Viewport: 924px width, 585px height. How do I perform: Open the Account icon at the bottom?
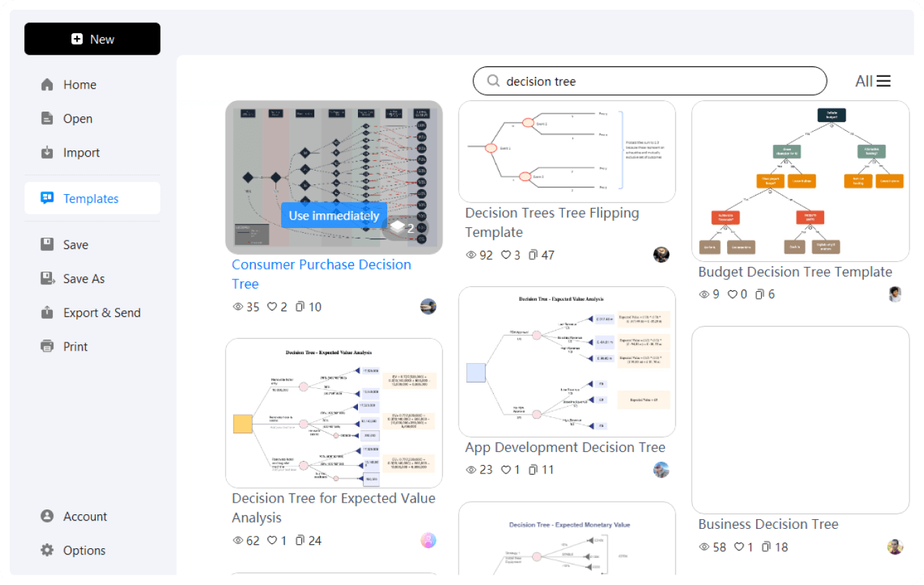coord(47,516)
